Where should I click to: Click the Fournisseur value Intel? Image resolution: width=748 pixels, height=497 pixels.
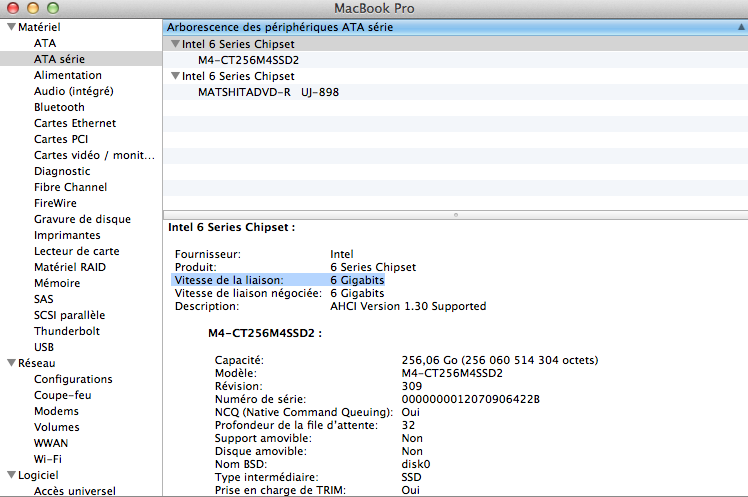pos(342,254)
